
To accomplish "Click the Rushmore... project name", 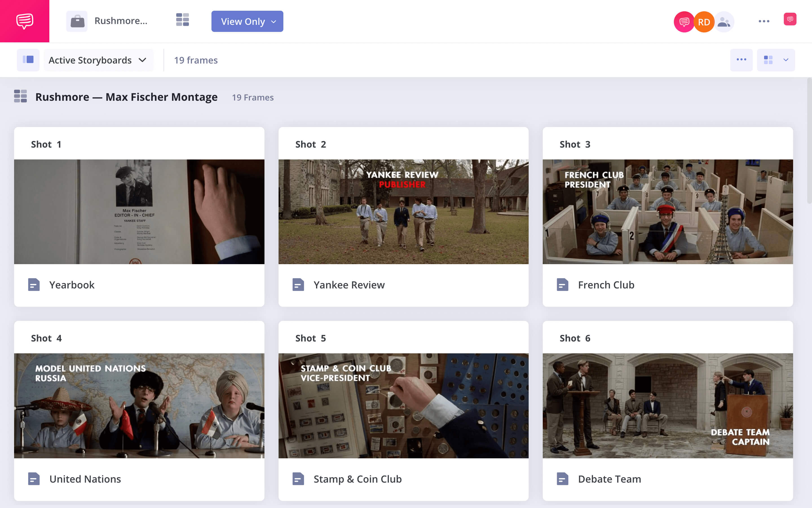I will (121, 21).
